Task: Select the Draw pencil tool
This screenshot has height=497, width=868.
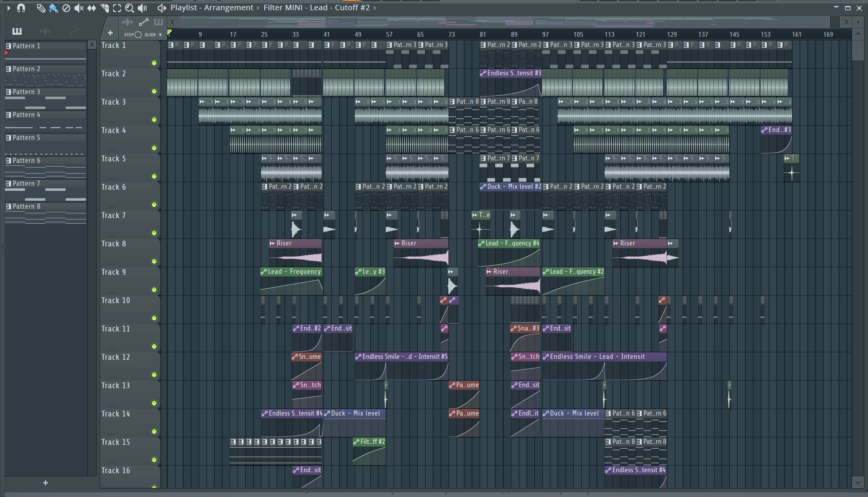Action: pyautogui.click(x=41, y=8)
